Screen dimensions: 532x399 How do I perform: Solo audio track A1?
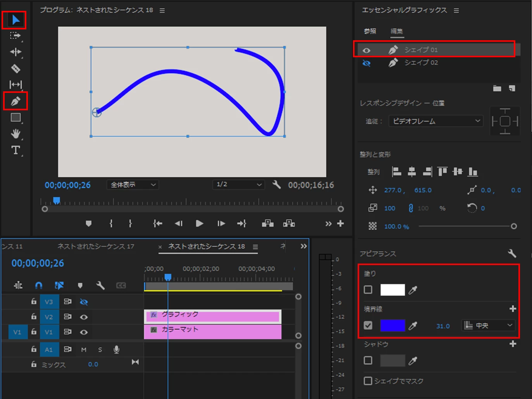[x=100, y=349]
